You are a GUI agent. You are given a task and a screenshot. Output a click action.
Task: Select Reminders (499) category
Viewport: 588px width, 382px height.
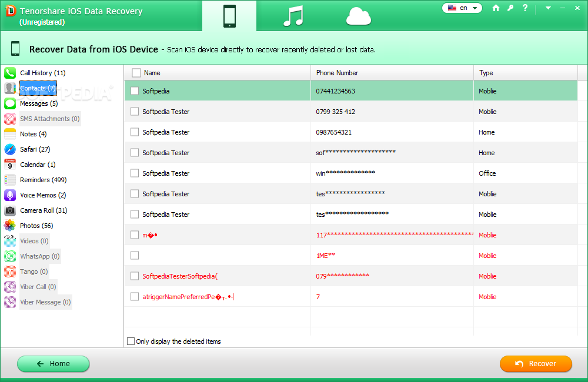44,180
